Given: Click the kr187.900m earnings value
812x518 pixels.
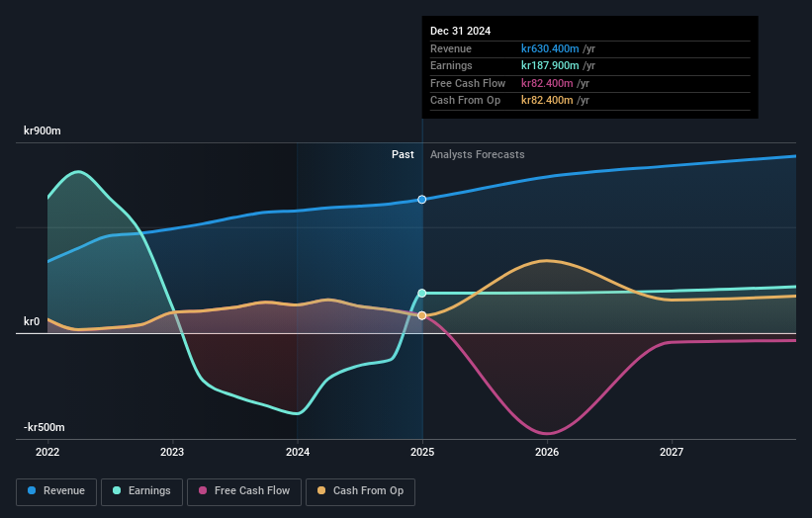Looking at the screenshot, I should [x=550, y=65].
